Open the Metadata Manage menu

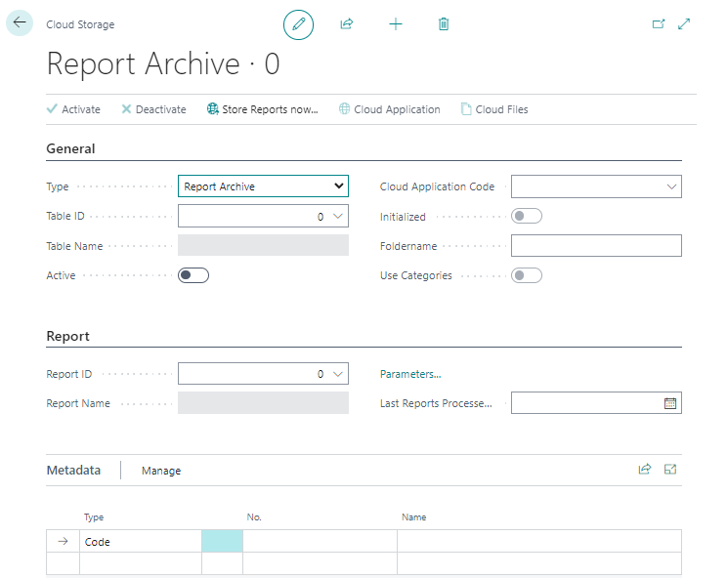coord(161,471)
